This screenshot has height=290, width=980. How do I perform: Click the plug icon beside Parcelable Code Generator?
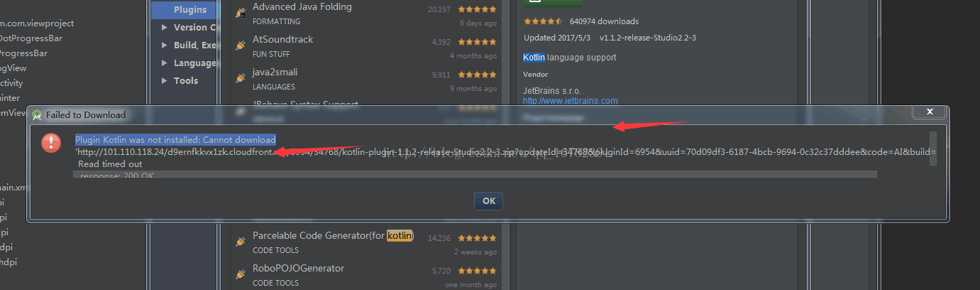click(x=241, y=242)
